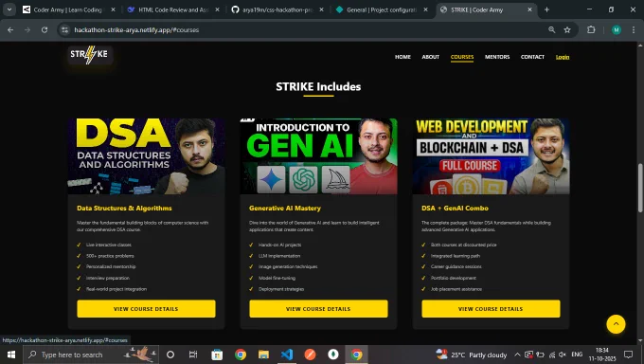View course details for Data Structures & Algorithms
Viewport: 644px width, 364px height.
[146, 308]
